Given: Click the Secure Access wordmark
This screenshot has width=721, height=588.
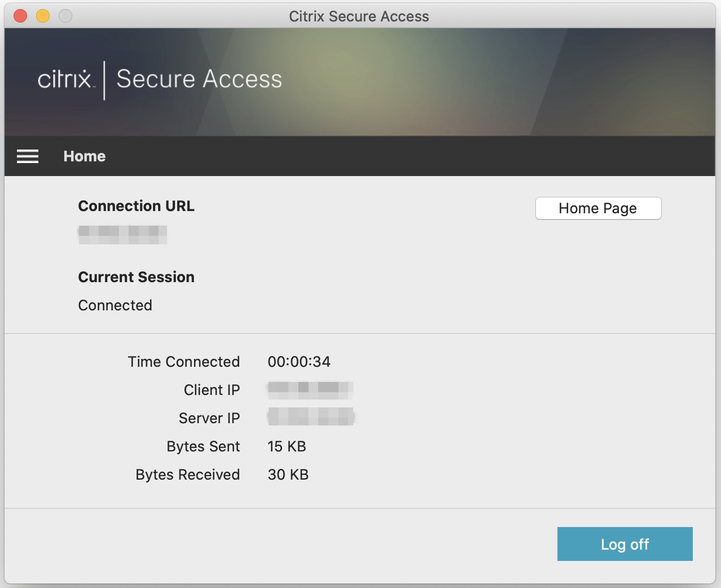Looking at the screenshot, I should (199, 79).
